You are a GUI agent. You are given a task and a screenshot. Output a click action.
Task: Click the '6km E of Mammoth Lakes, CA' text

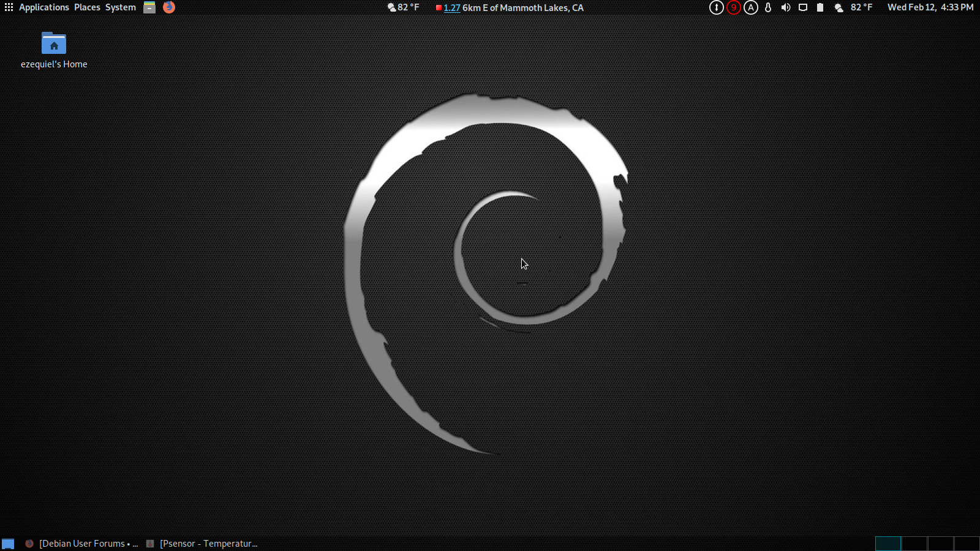coord(523,8)
